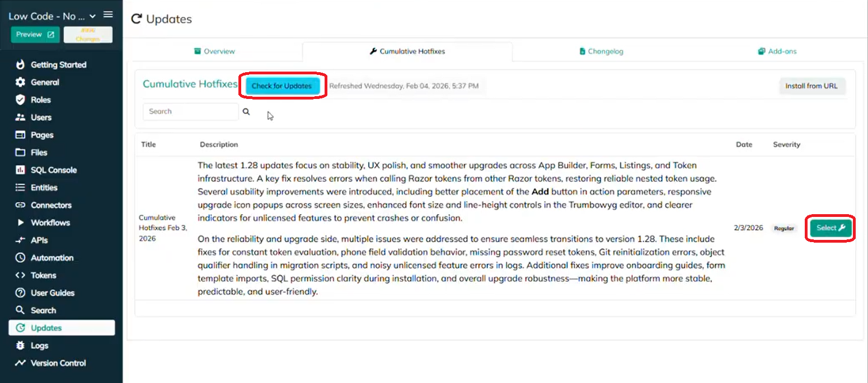Viewport: 868px width, 383px height.
Task: Click the search magnifier icon beside the search box
Action: (246, 112)
